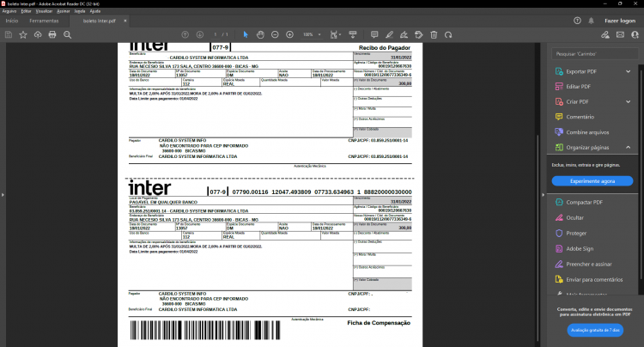
Task: Open the stamp tool
Action: point(418,35)
